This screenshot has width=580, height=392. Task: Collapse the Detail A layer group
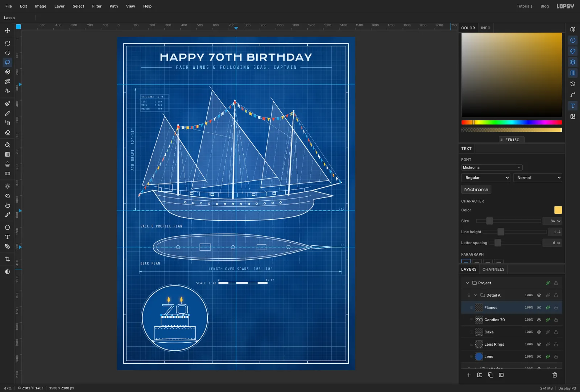click(476, 295)
